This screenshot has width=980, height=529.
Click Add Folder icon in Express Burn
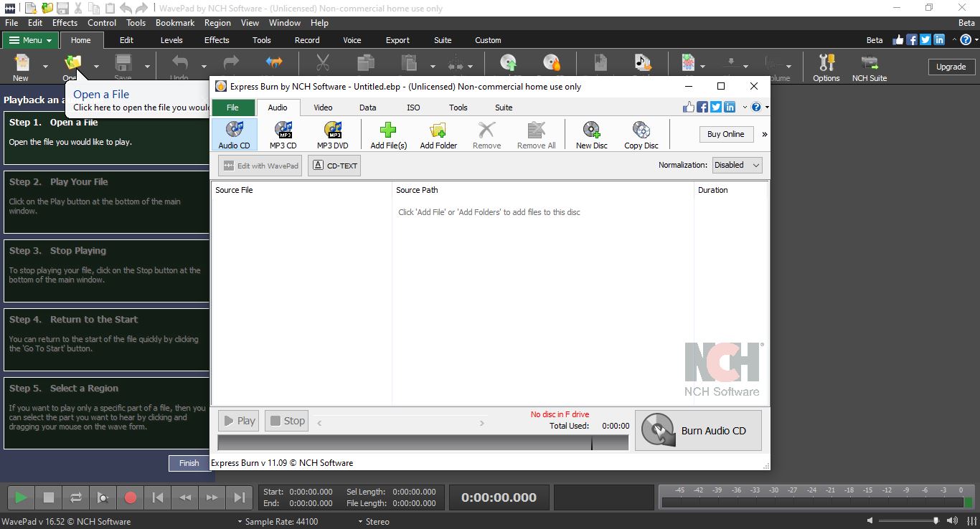coord(438,130)
